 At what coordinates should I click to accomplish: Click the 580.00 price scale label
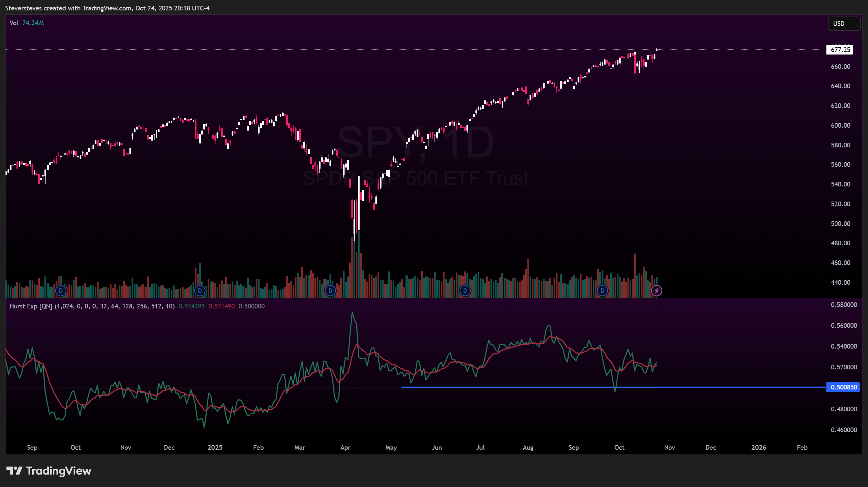[840, 145]
